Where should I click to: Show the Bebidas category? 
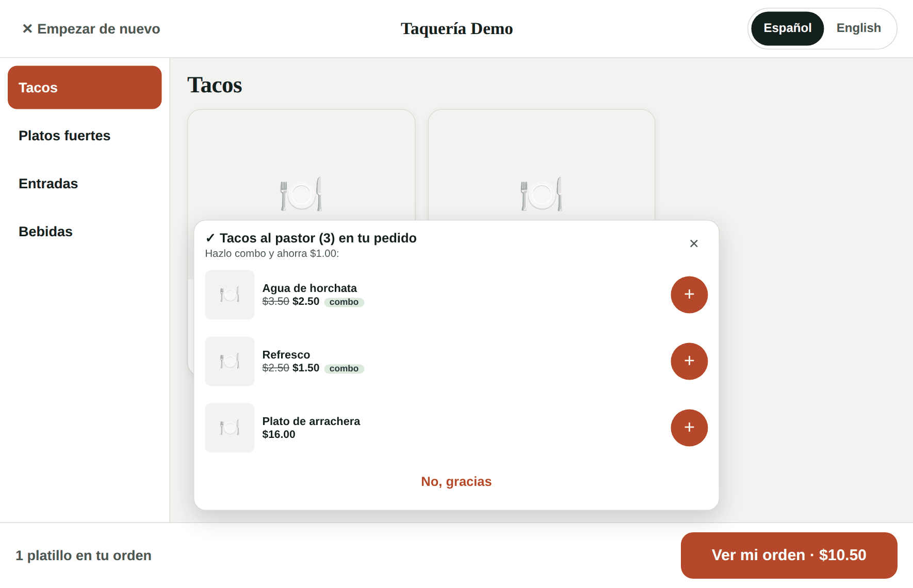click(85, 232)
